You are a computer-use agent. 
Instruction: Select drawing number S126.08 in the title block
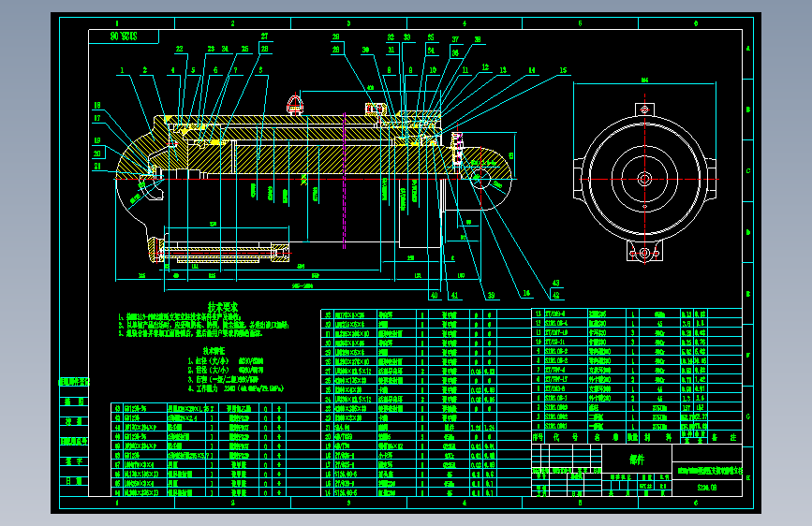click(707, 488)
